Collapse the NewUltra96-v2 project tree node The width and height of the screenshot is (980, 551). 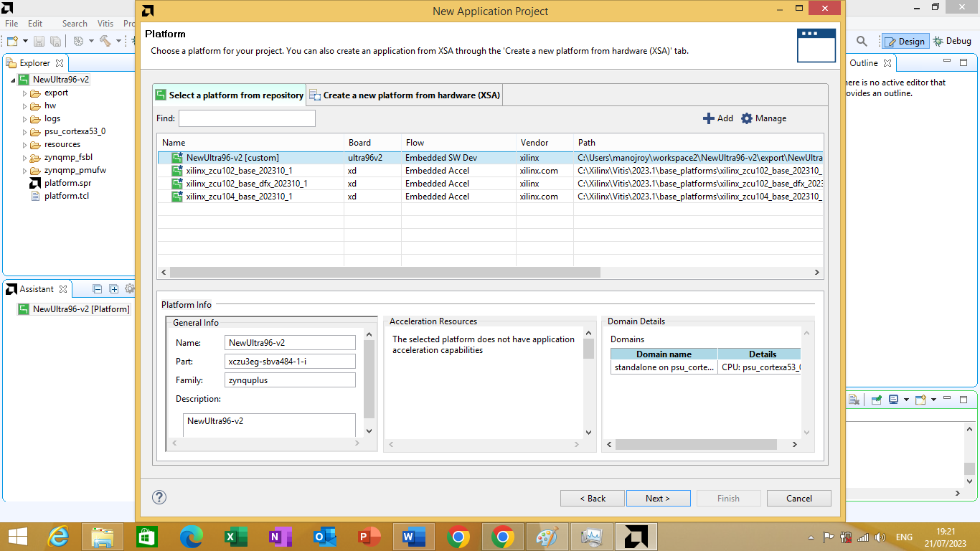[x=13, y=80]
